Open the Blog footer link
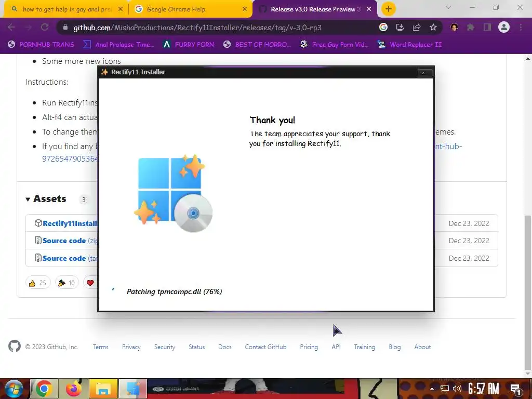The width and height of the screenshot is (532, 399). point(395,347)
